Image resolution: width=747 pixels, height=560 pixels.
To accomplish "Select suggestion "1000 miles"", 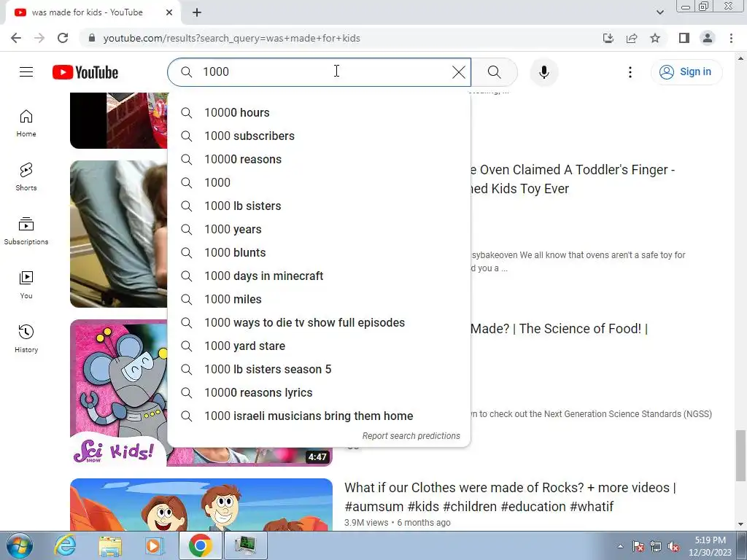I will 319,299.
